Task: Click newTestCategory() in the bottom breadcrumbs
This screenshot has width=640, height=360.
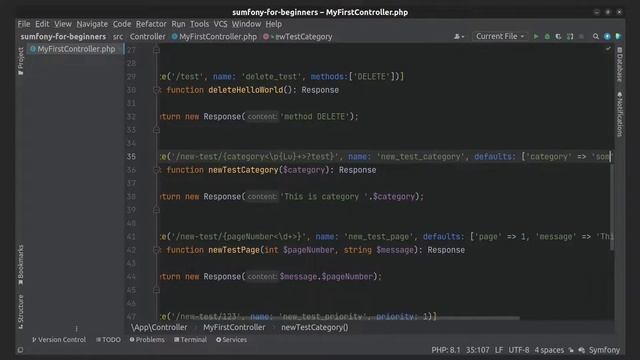Action: pos(315,327)
